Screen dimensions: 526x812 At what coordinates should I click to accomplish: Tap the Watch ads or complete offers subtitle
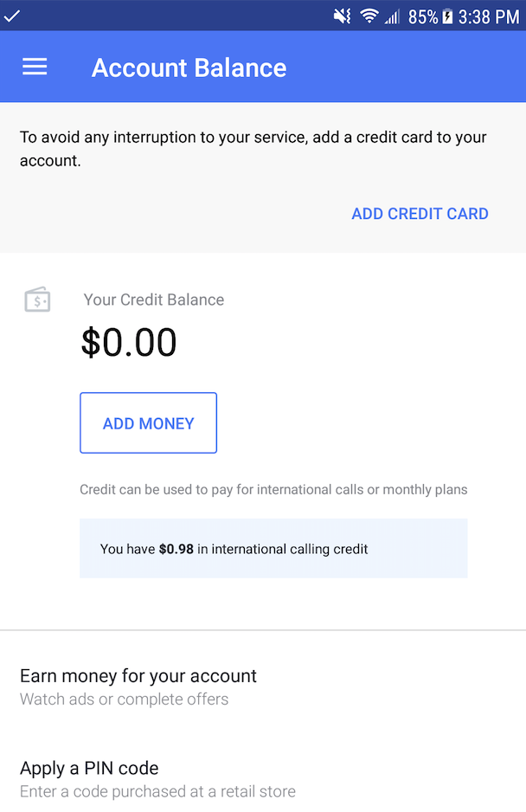pos(124,699)
